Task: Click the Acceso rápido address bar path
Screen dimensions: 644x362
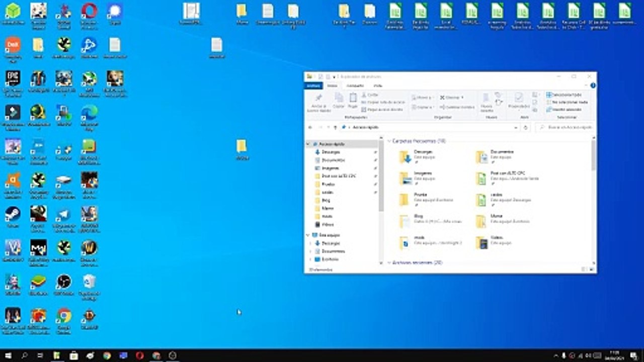Action: [366, 128]
